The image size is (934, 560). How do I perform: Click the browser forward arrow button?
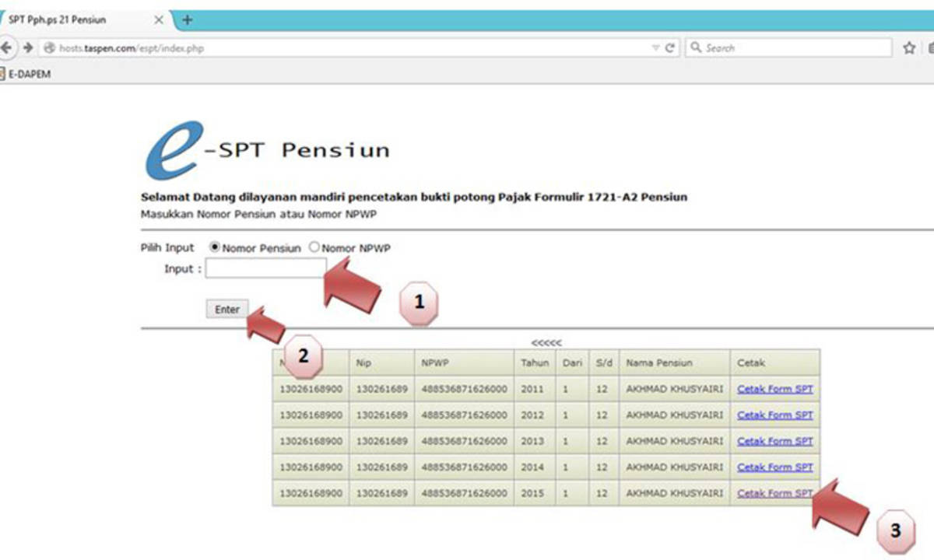28,47
